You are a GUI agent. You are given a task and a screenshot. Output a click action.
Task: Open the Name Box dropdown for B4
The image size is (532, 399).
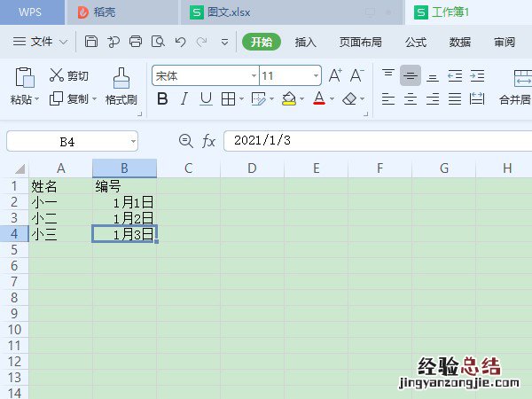[x=132, y=141]
